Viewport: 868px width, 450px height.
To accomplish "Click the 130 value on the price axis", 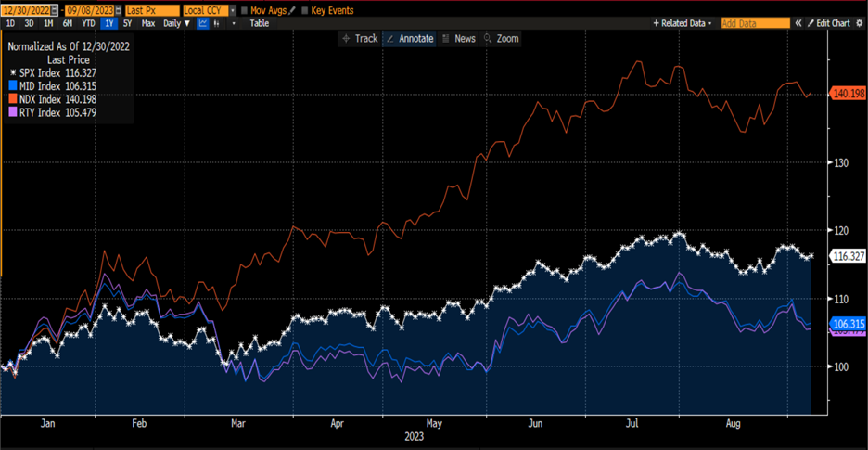I will (x=840, y=162).
